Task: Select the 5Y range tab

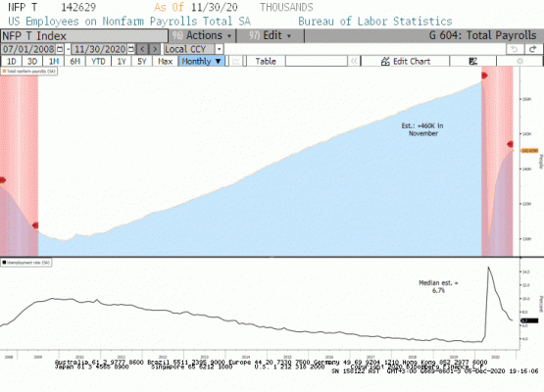Action: click(x=142, y=62)
